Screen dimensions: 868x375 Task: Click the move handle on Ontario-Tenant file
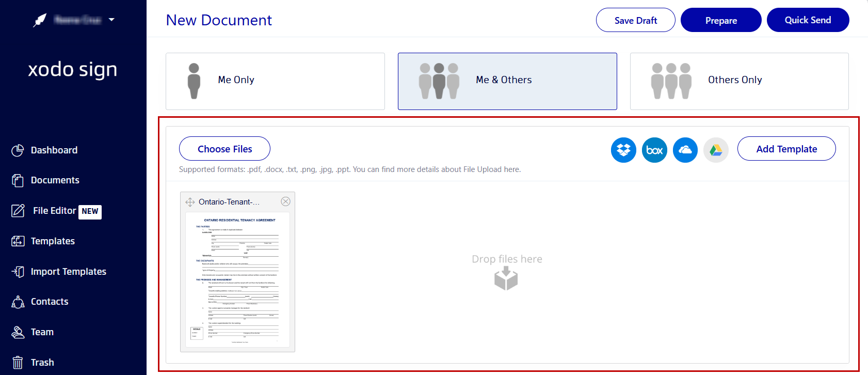click(x=190, y=202)
